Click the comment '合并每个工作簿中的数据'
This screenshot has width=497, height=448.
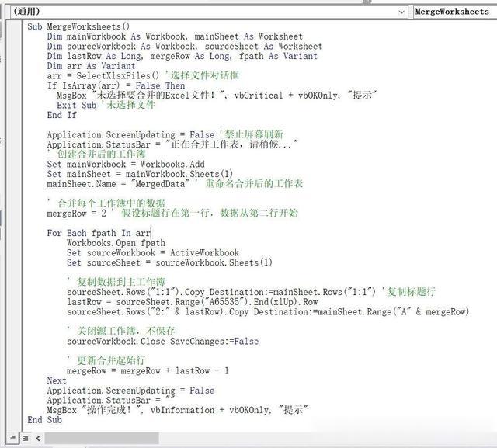(x=111, y=203)
